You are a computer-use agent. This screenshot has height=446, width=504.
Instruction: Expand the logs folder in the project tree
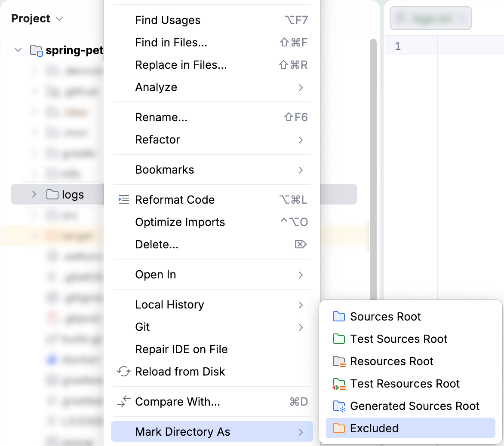[34, 194]
